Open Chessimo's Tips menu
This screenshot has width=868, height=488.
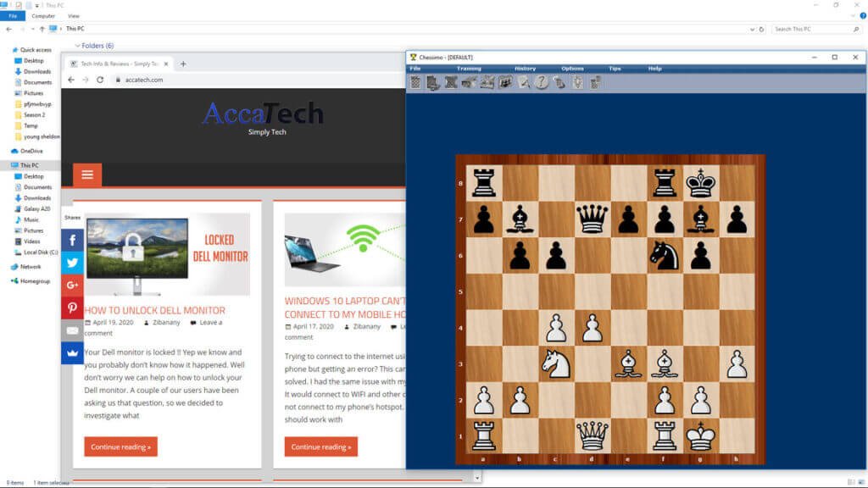(615, 69)
